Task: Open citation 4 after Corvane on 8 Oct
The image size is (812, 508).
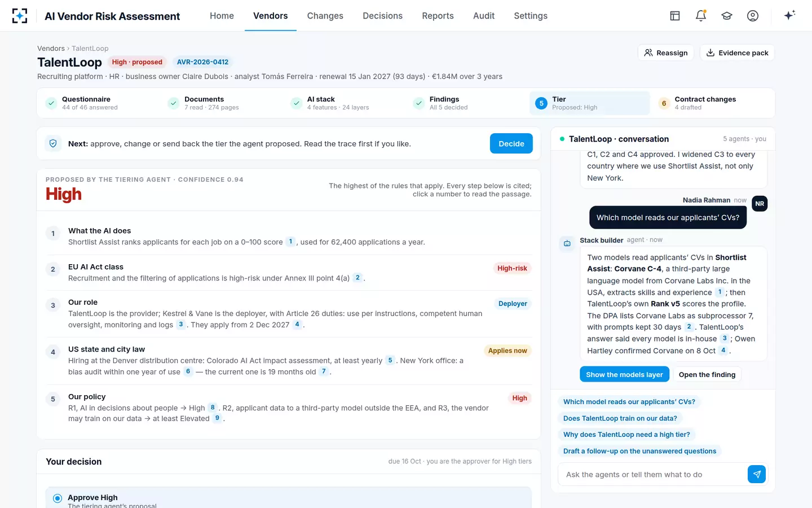Action: click(x=723, y=350)
